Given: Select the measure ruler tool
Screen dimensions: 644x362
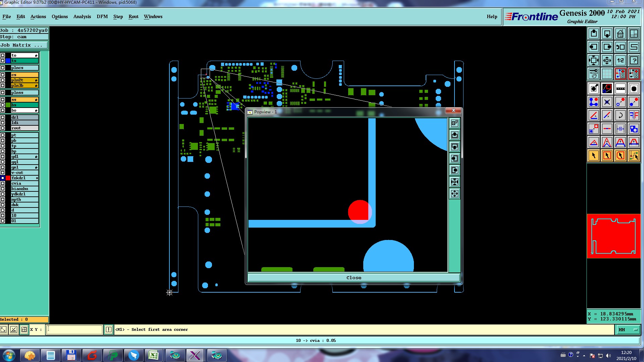Looking at the screenshot, I should click(620, 89).
